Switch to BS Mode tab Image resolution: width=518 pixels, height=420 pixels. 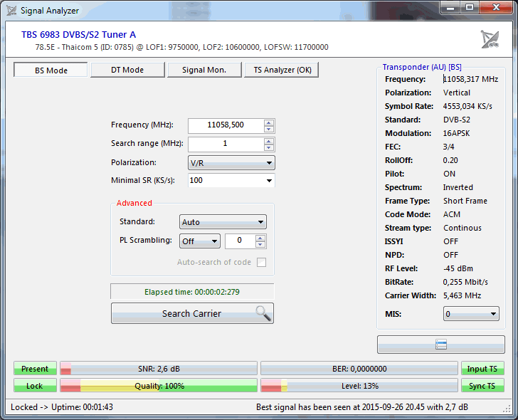click(51, 70)
